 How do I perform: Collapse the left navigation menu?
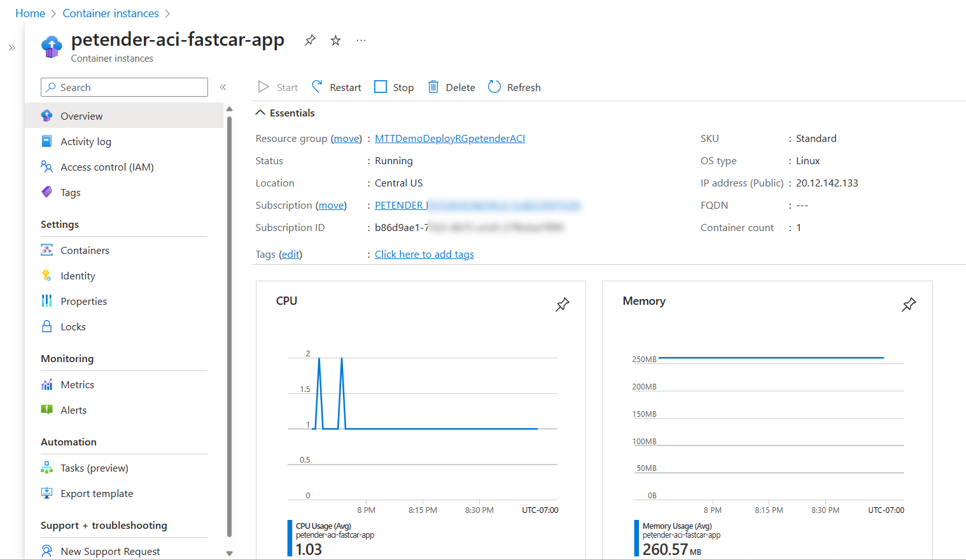[x=223, y=87]
